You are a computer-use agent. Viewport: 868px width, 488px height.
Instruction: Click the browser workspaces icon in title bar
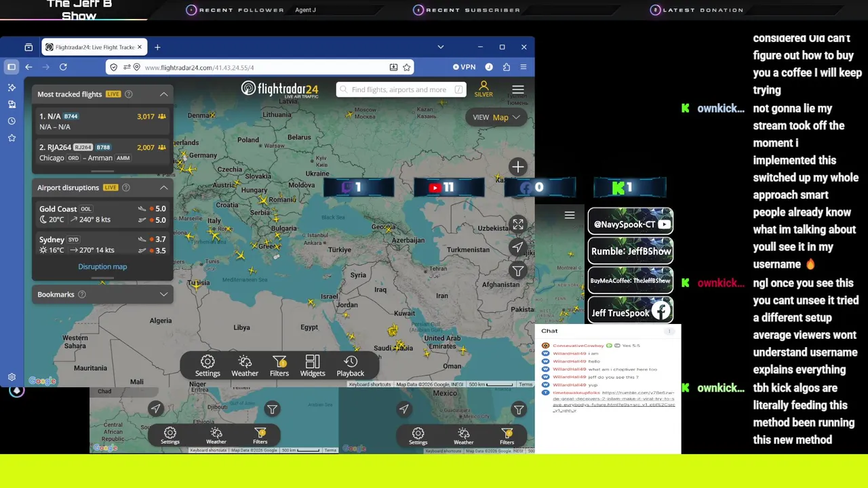tap(28, 47)
